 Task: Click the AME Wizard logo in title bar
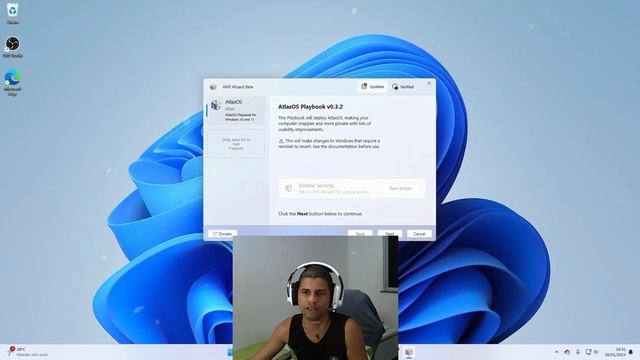[213, 87]
